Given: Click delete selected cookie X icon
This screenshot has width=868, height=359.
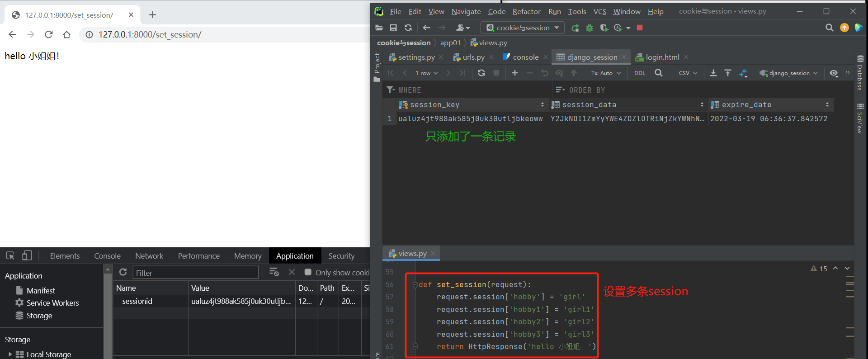Looking at the screenshot, I should point(292,272).
